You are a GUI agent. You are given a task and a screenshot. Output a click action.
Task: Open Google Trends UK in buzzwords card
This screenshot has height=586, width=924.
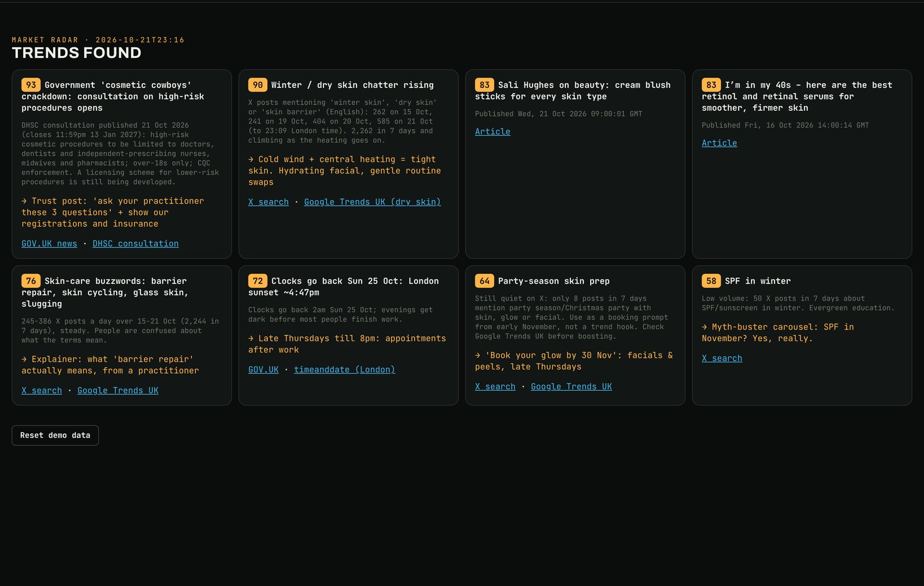click(x=118, y=391)
